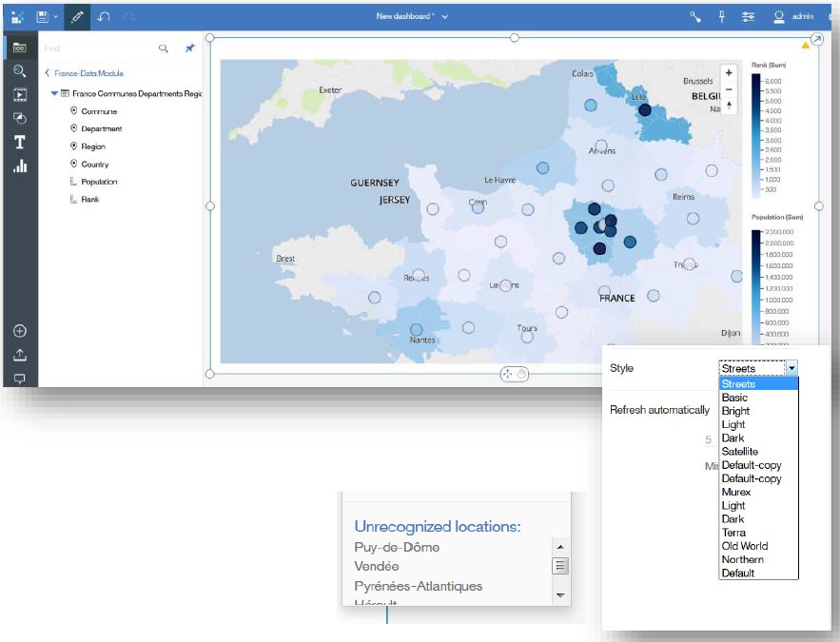Click the Find input field
840x642 pixels.
[99, 49]
